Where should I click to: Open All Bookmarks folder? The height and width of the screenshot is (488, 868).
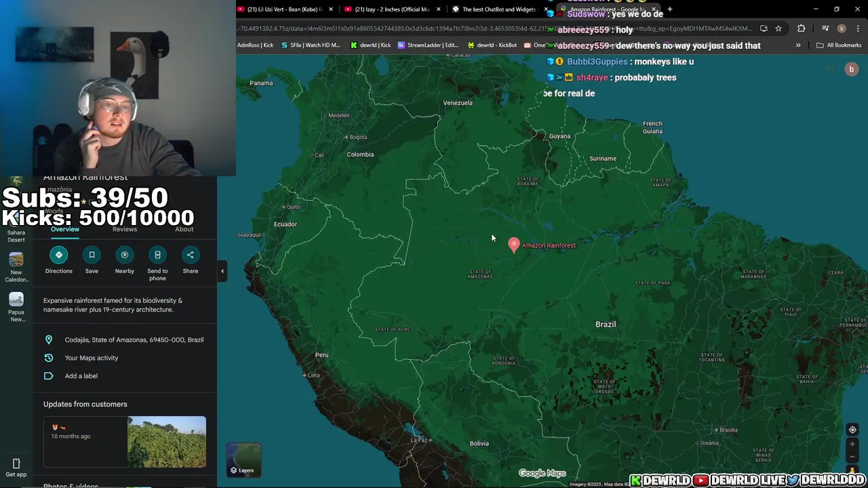(839, 45)
